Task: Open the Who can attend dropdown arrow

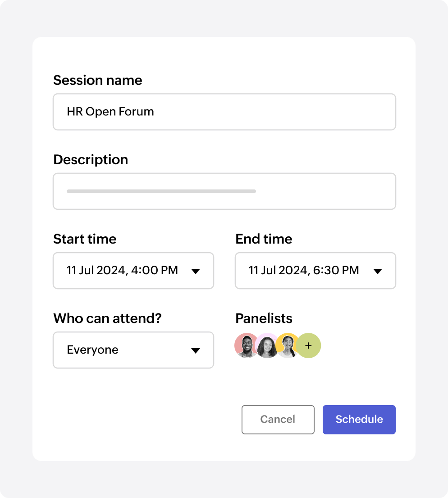Action: click(196, 350)
